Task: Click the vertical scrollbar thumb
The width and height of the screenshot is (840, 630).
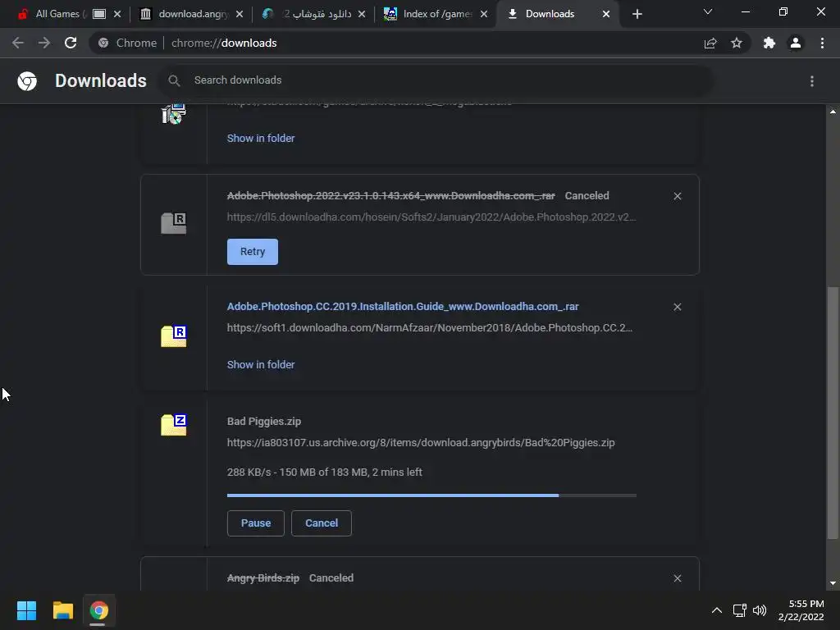Action: [833, 413]
